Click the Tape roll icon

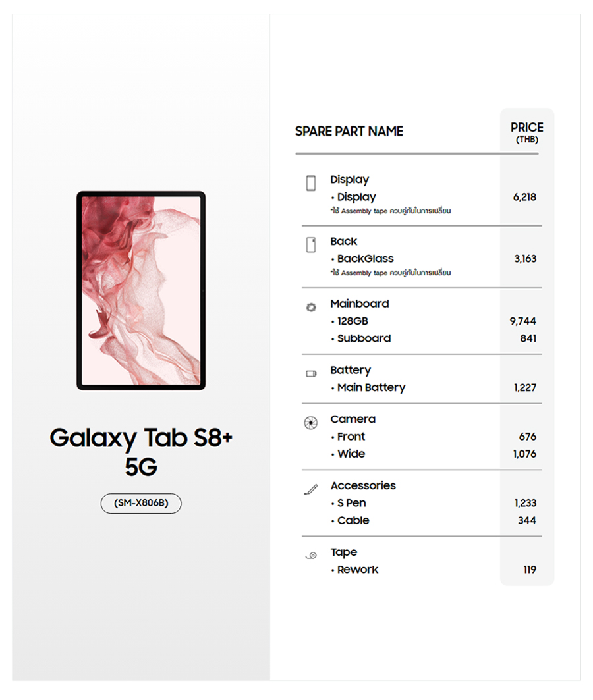coord(311,556)
